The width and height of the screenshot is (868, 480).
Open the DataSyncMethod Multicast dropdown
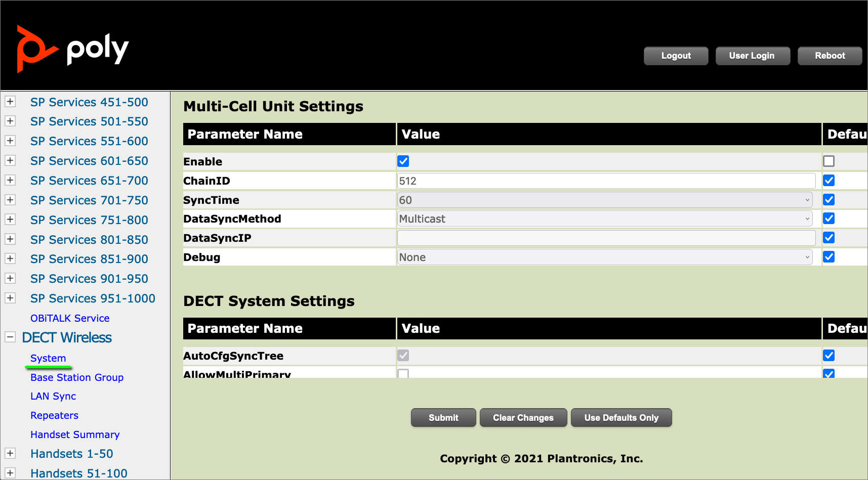point(605,219)
